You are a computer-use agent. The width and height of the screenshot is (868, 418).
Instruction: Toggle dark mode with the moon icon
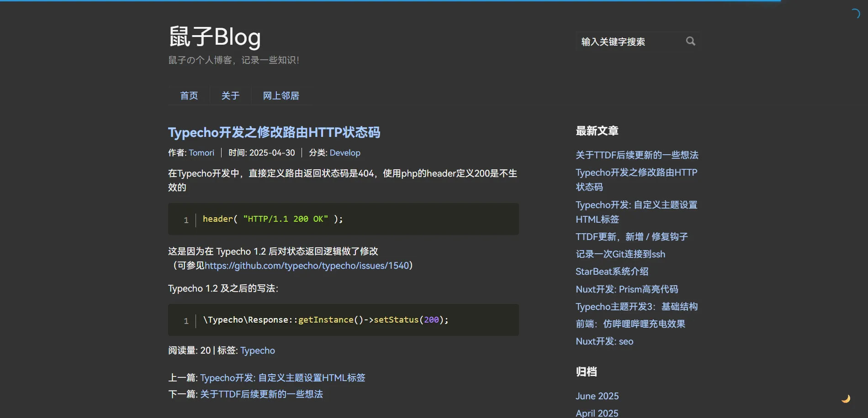846,398
